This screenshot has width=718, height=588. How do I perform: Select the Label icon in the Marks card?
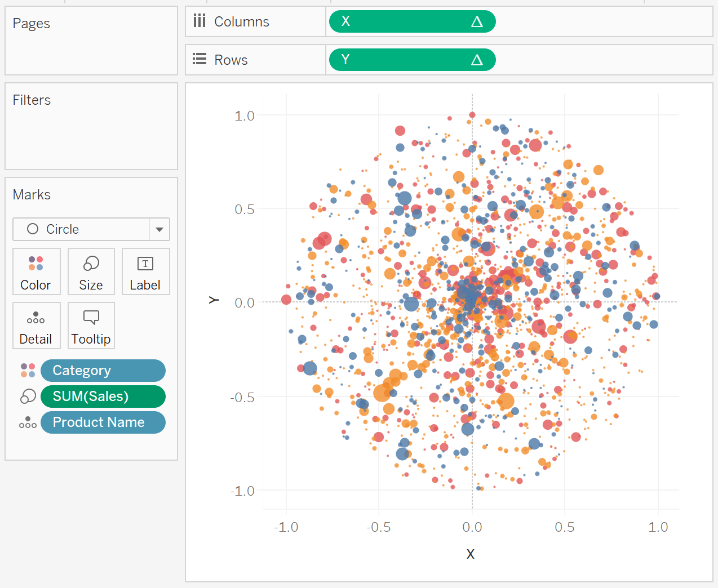click(x=145, y=271)
